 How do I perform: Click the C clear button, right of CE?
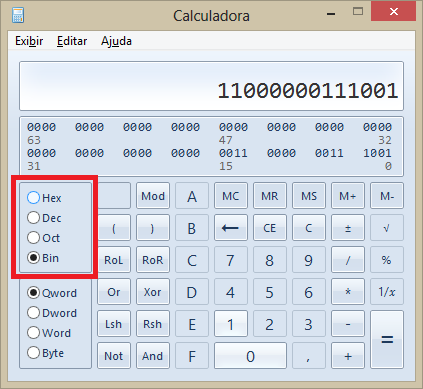(x=309, y=228)
